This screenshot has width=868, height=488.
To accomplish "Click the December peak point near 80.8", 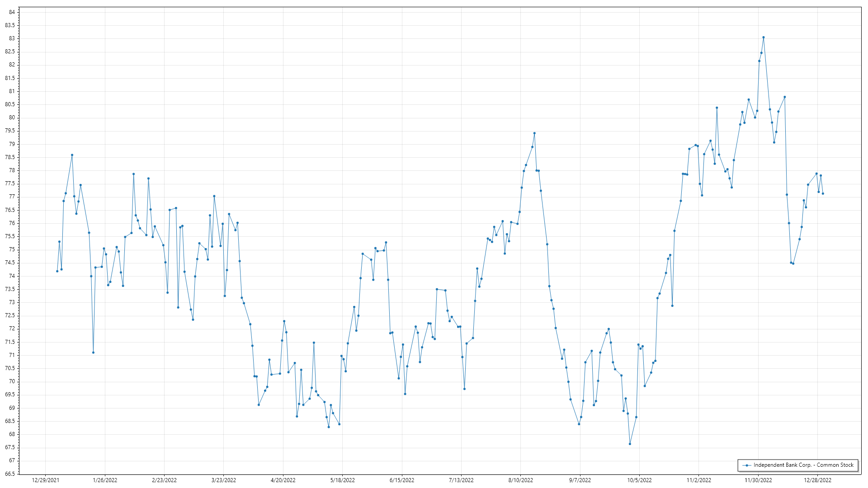I will pos(785,97).
